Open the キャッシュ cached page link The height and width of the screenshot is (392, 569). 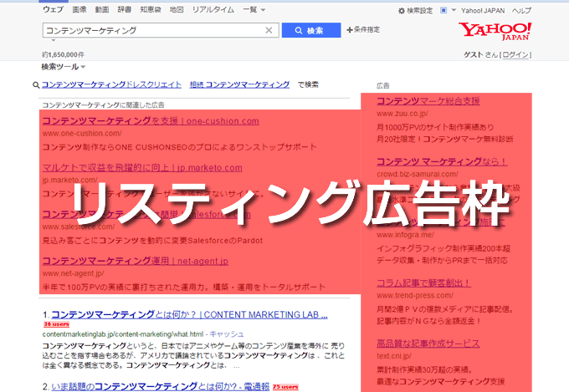(227, 334)
